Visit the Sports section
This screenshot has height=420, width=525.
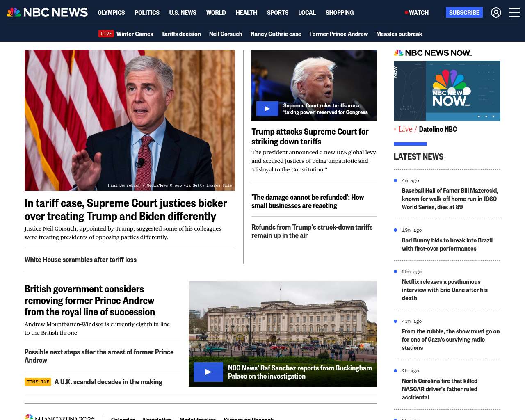(x=278, y=13)
